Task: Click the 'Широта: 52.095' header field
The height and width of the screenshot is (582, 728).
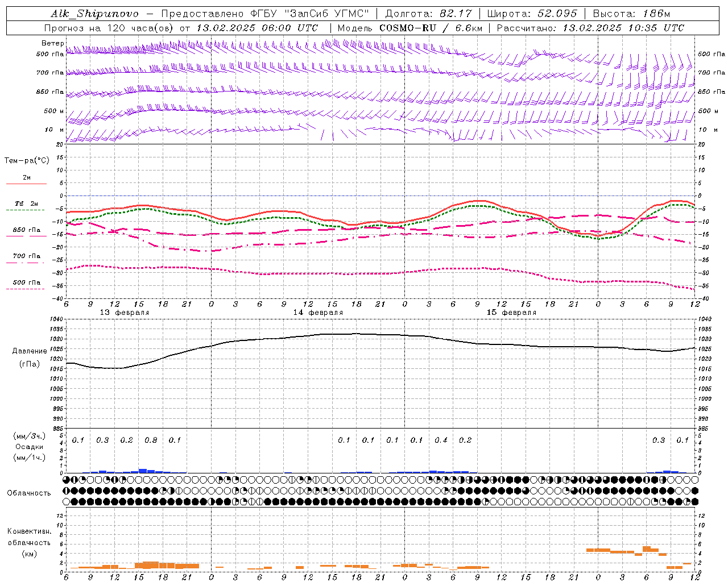Action: pos(532,14)
